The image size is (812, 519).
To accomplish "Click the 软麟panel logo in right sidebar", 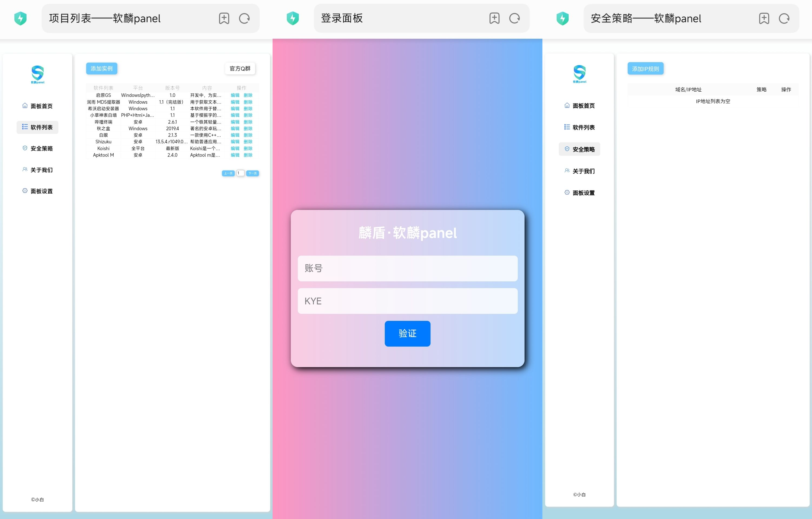I will (x=579, y=74).
